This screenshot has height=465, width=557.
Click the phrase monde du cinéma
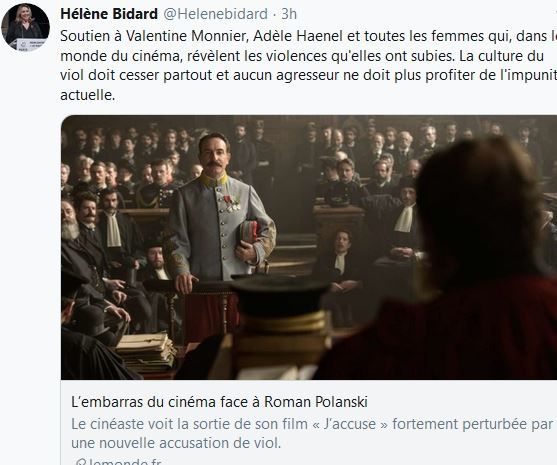pos(121,56)
